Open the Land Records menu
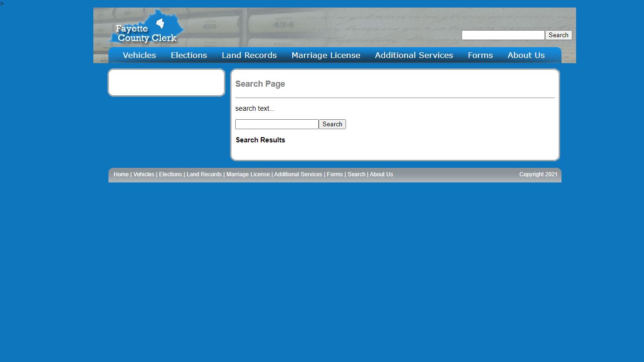Viewport: 644px width, 362px height. coord(249,55)
